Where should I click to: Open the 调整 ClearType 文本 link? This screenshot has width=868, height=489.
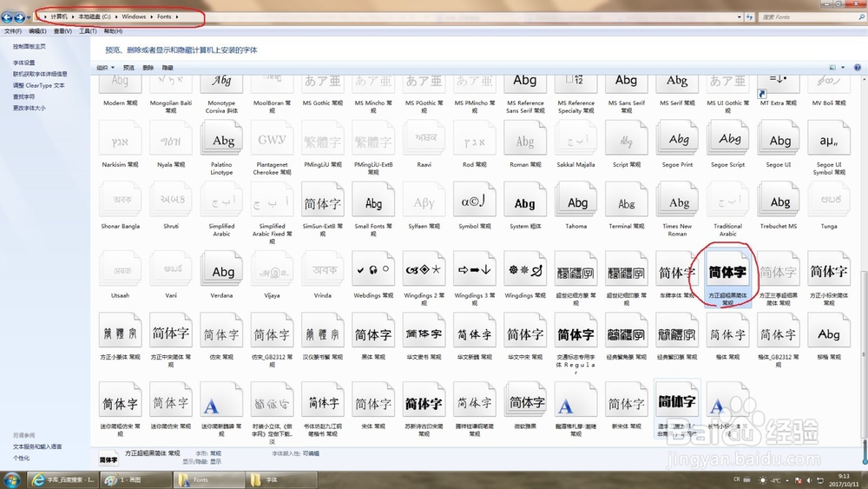coord(39,85)
